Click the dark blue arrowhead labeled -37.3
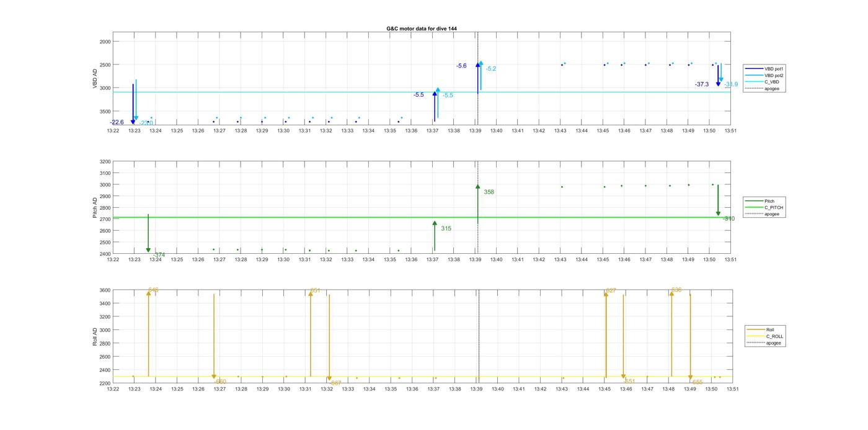 click(718, 84)
